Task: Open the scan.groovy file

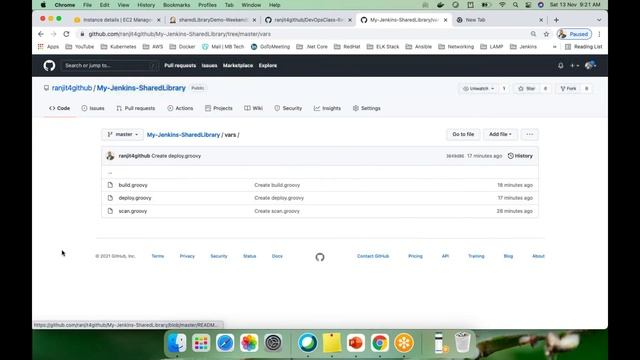Action: click(133, 211)
